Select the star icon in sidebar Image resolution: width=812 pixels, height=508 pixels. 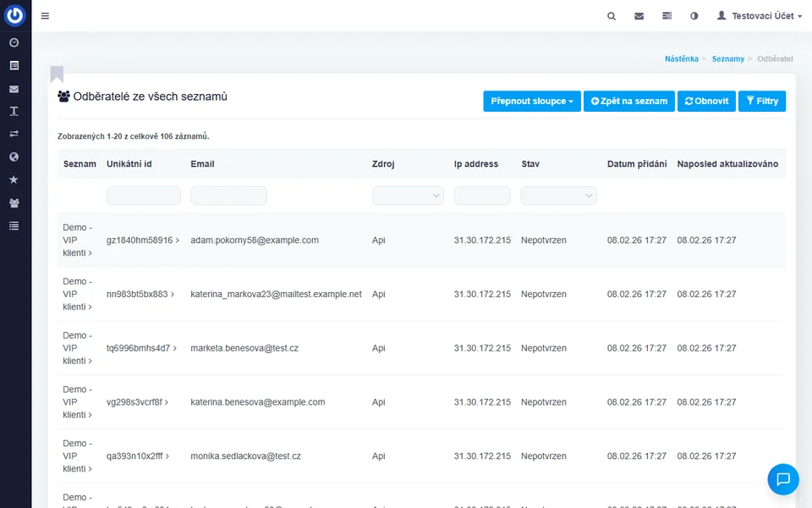[14, 179]
